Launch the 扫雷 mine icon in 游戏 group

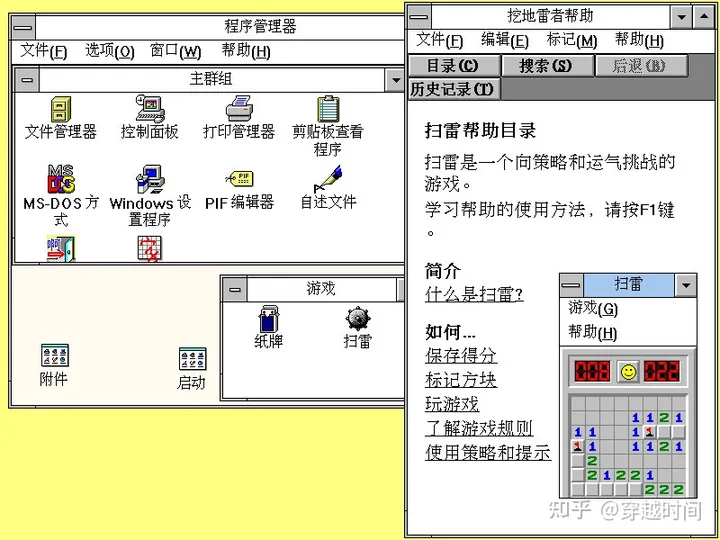(358, 319)
